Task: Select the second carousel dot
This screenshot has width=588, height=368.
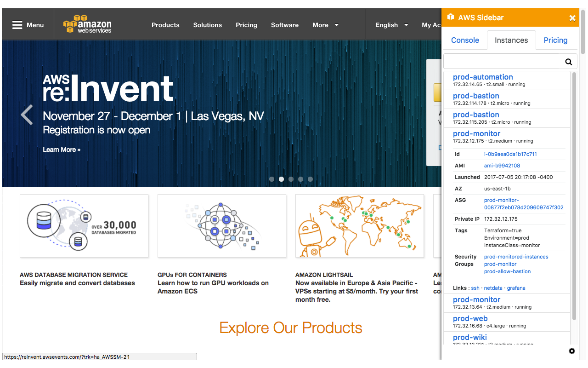Action: point(281,179)
